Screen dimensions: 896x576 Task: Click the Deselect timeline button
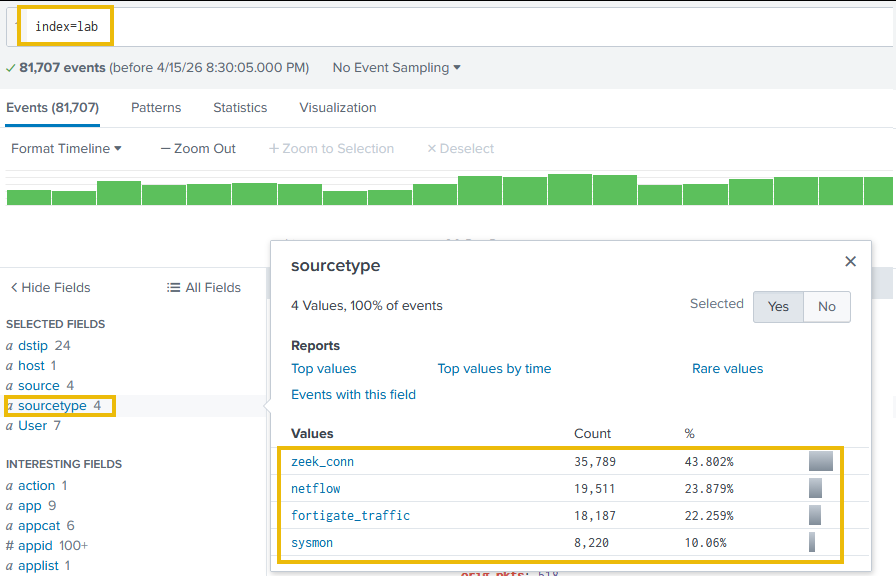coord(461,149)
